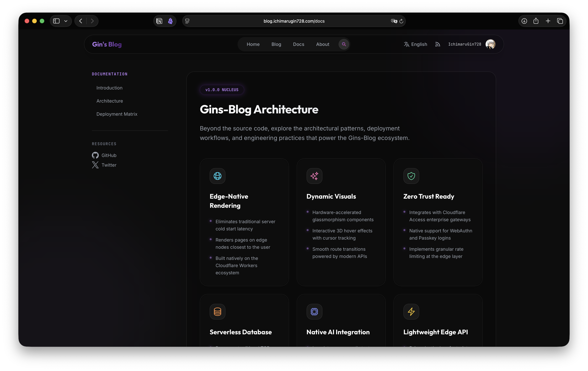Minimize the window with the yellow button

tap(34, 21)
